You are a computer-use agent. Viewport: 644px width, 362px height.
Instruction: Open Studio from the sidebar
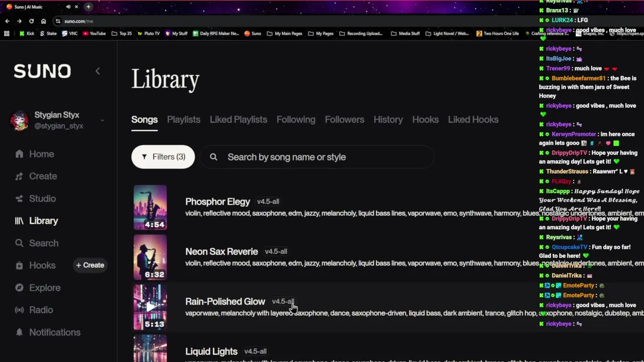42,199
